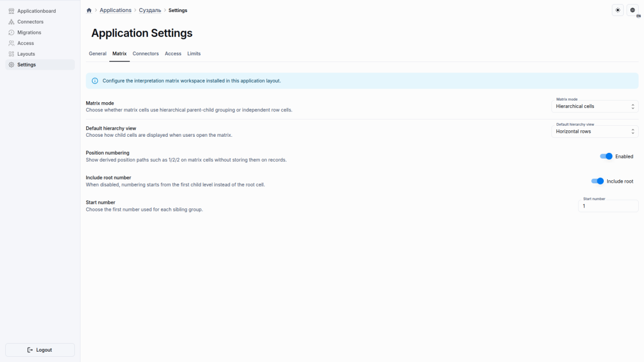Click the Settings gear icon in sidebar
The image size is (644, 362).
click(x=11, y=64)
